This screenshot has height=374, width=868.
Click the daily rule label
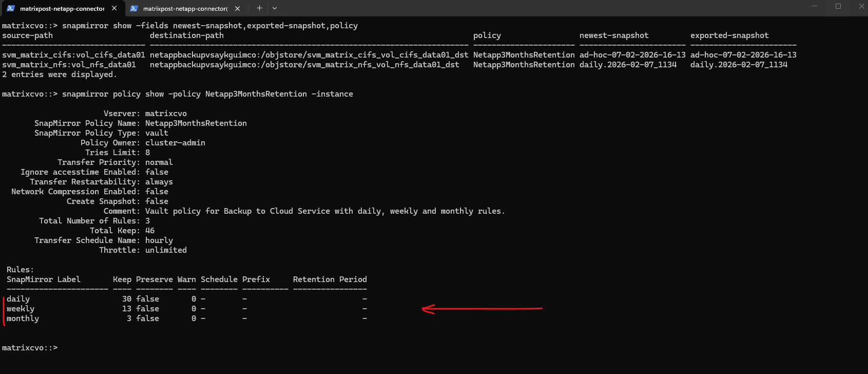(18, 299)
